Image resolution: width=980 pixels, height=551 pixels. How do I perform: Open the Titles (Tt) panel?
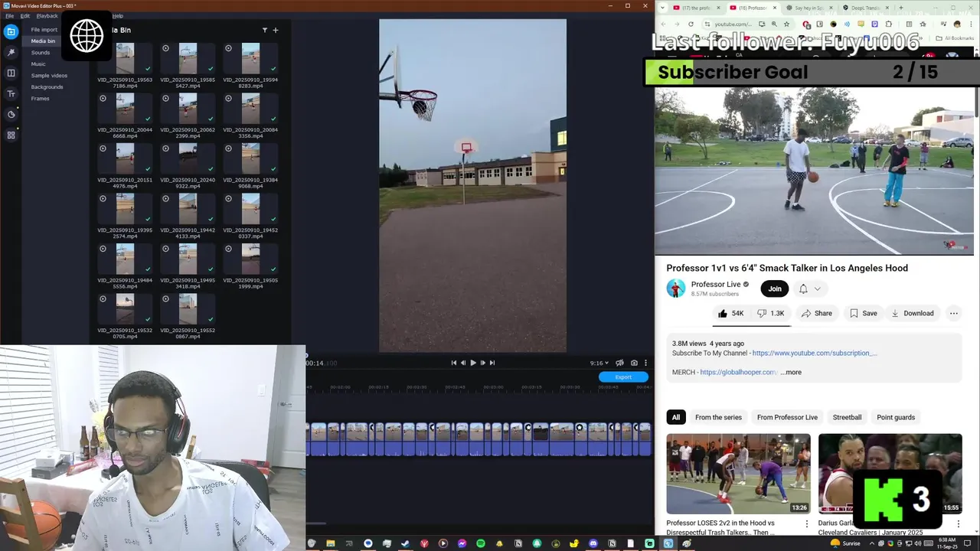coord(11,93)
